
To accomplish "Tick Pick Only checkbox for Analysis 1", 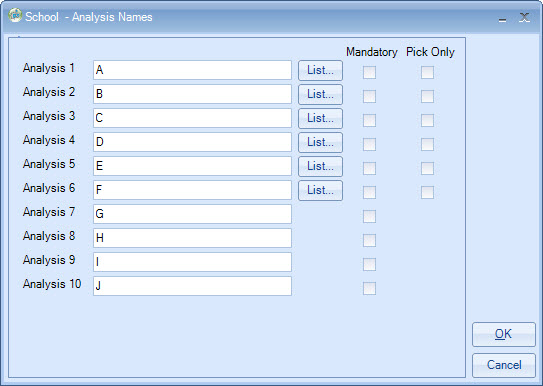I will (x=427, y=72).
